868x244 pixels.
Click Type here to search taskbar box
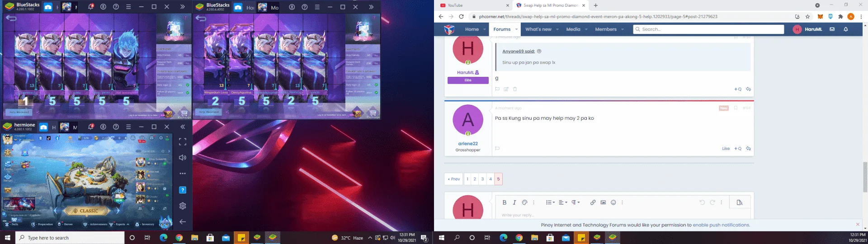pos(71,238)
